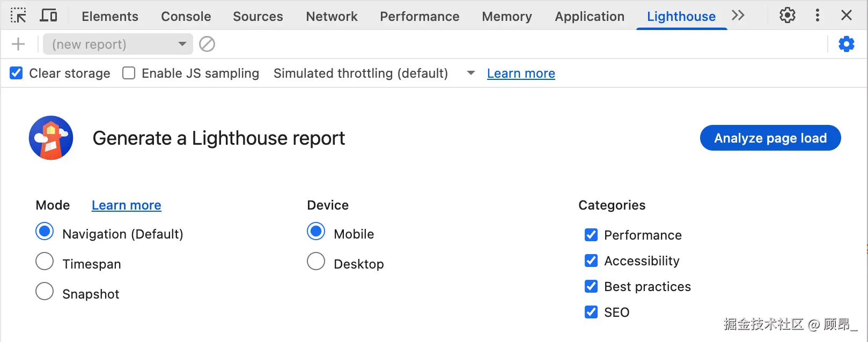Uncheck the Performance category
The image size is (868, 342).
click(591, 235)
